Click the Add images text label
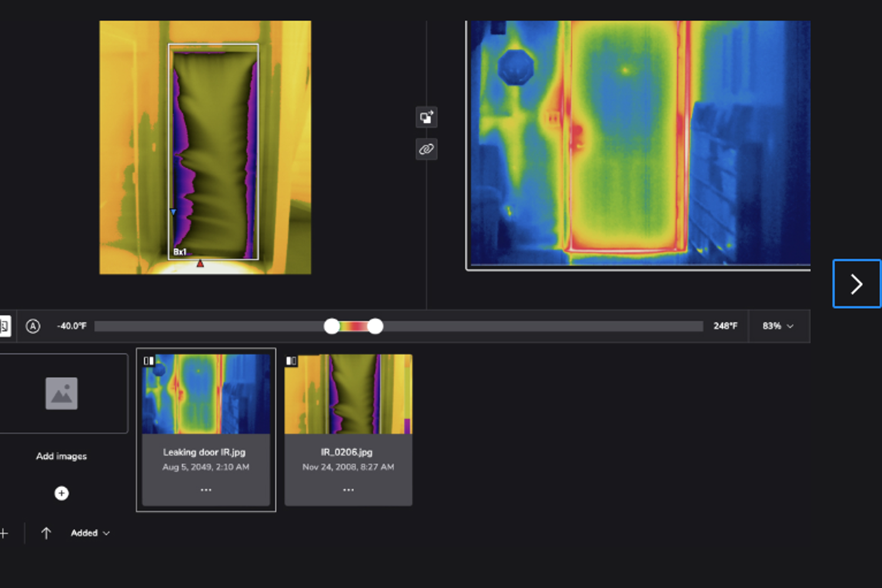 tap(62, 456)
